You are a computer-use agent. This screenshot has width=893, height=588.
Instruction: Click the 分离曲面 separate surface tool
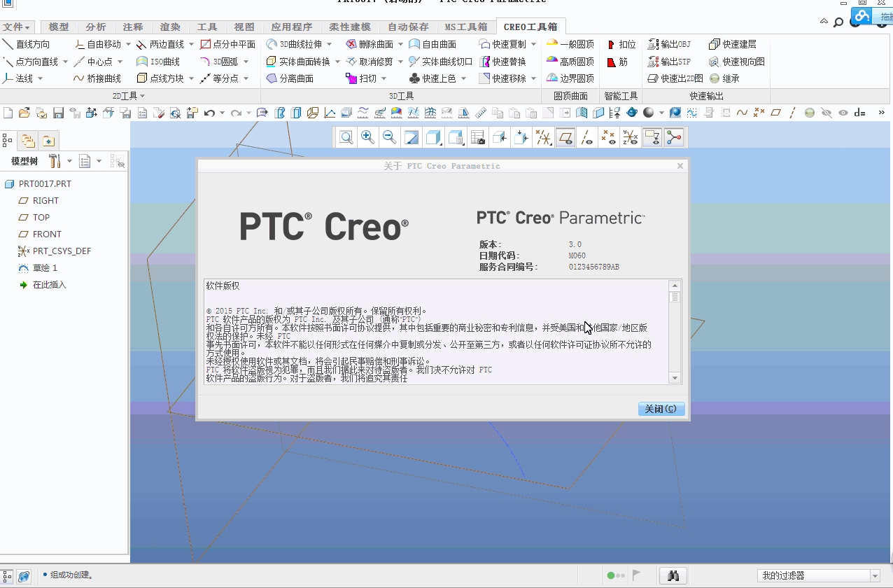[x=290, y=78]
